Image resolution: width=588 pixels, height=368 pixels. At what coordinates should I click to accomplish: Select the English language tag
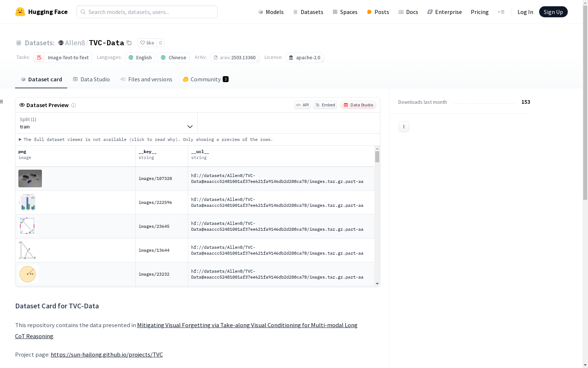click(x=140, y=57)
